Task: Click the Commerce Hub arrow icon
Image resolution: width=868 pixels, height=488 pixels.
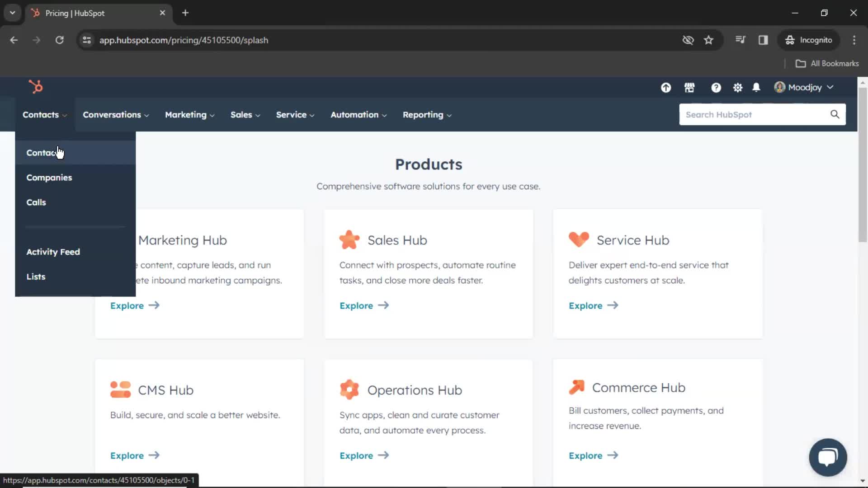Action: [x=576, y=387]
